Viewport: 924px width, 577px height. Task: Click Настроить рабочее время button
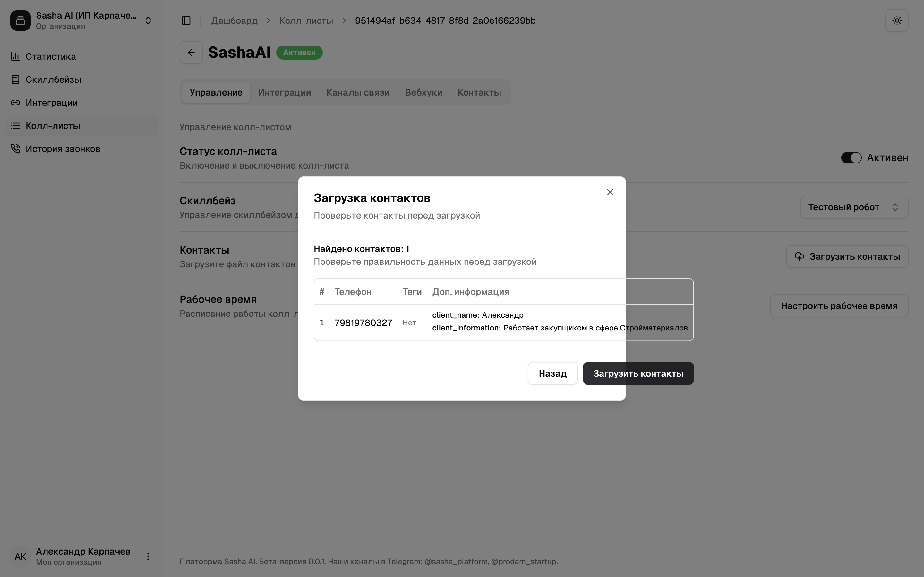point(838,306)
